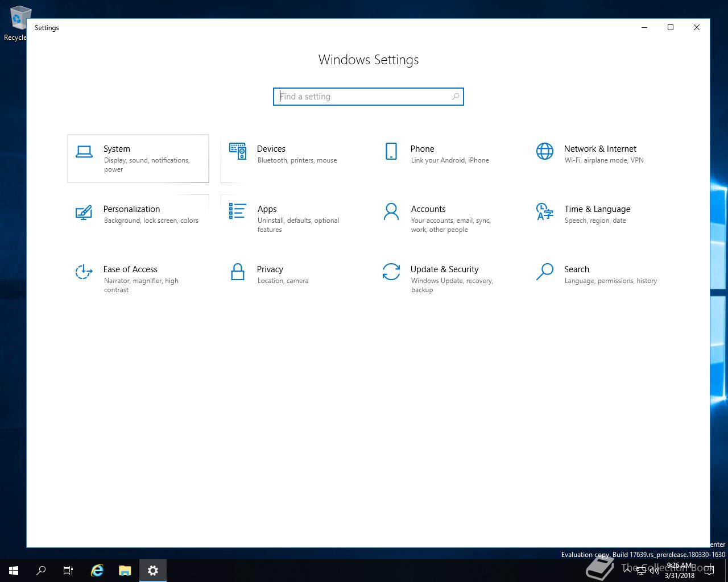
Task: Click the Personalization title text
Action: 131,209
